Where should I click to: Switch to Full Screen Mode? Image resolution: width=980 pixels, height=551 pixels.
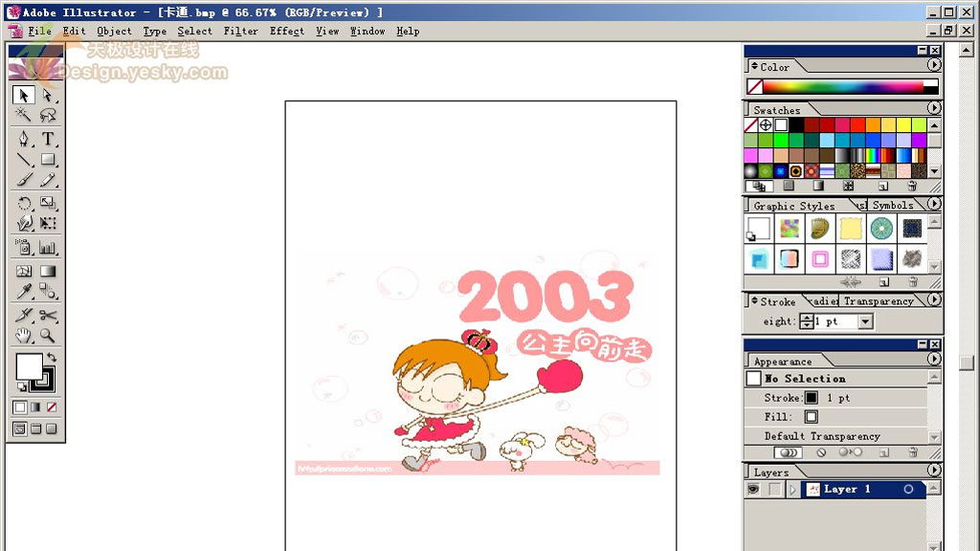click(52, 429)
